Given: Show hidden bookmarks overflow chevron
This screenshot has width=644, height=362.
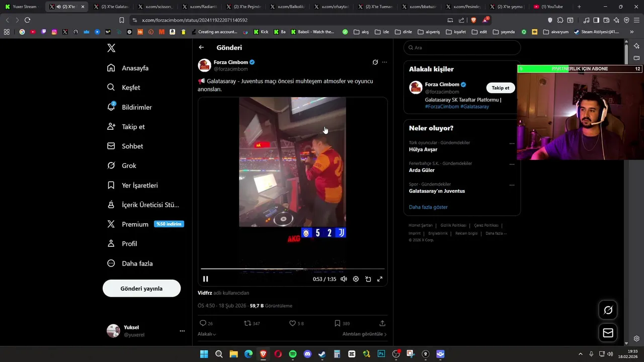Looking at the screenshot, I should (631, 32).
